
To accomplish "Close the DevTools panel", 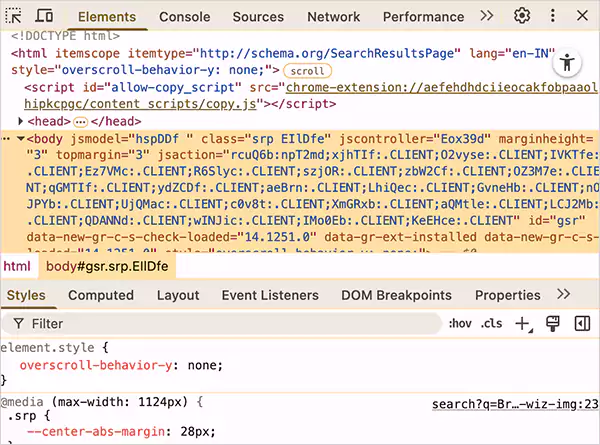I will coord(581,16).
